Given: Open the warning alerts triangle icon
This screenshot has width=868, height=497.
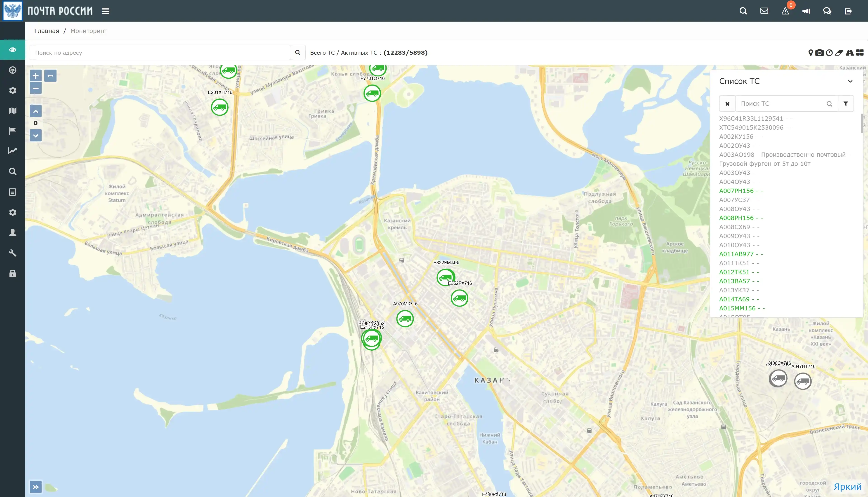Looking at the screenshot, I should 785,11.
